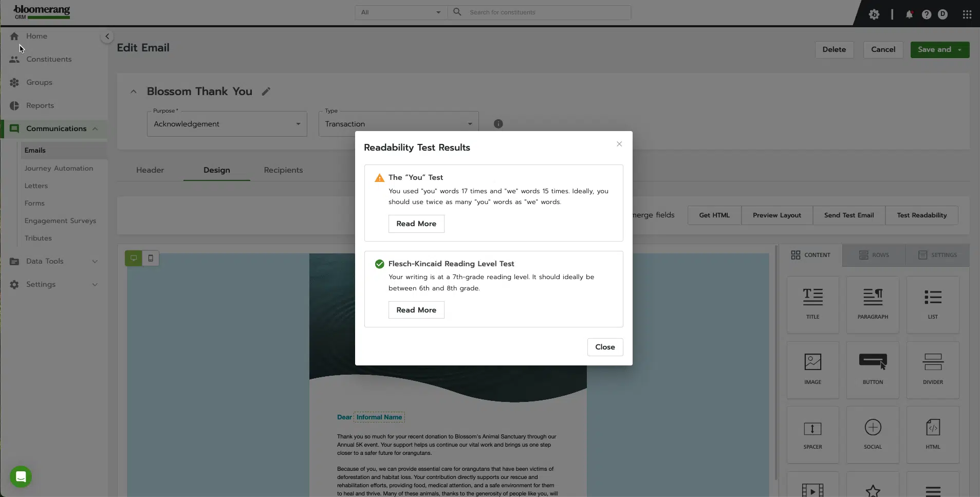Close the Readability Test Results dialog
This screenshot has width=980, height=497.
605,347
